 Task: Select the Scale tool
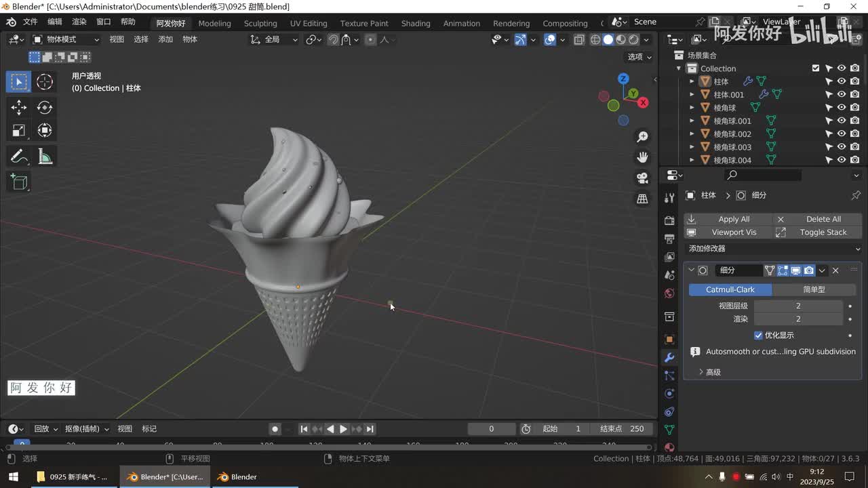(x=19, y=130)
